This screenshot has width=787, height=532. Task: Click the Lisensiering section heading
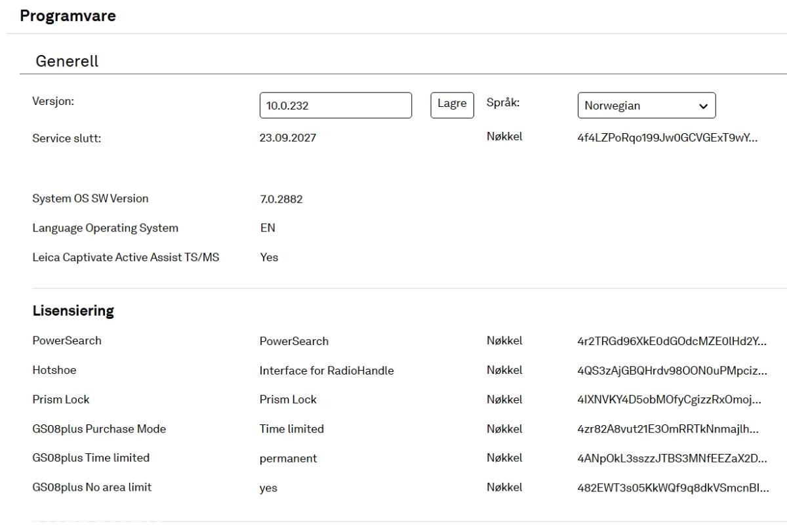coord(73,311)
